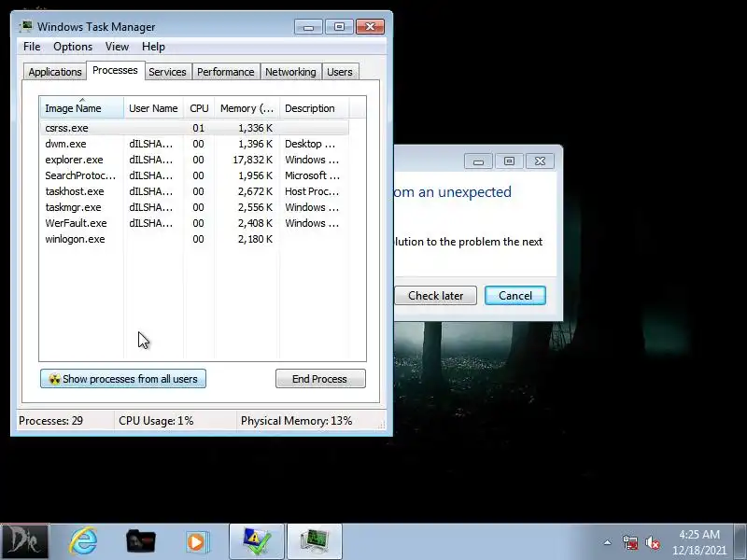747x560 pixels.
Task: Click Physical Memory: 13% status entry
Action: [296, 421]
